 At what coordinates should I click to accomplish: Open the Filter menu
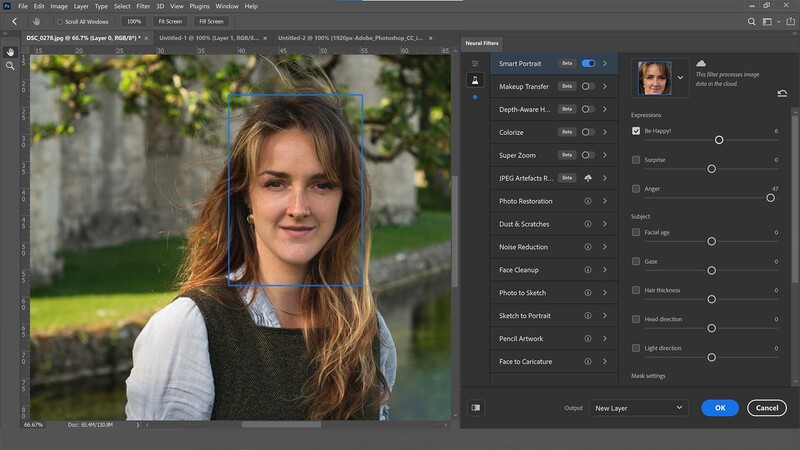tap(143, 7)
